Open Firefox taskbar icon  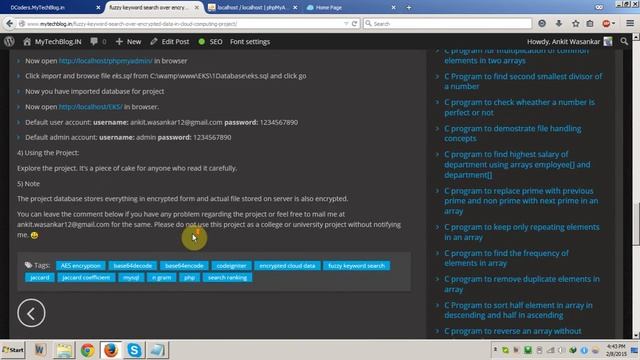110,350
